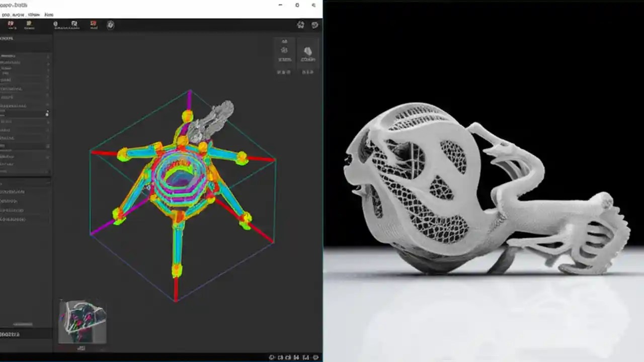Open the View menu from the menu bar

pyautogui.click(x=34, y=15)
